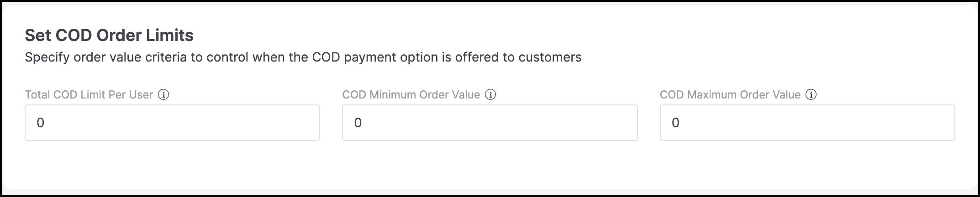Click the 0 value in COD Minimum Order field

coord(358,123)
